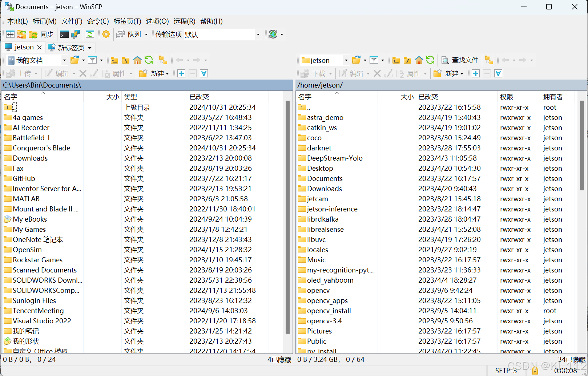Viewport: 588px width, 376px height.
Task: Sort local panel by 类型 column
Action: (154, 97)
